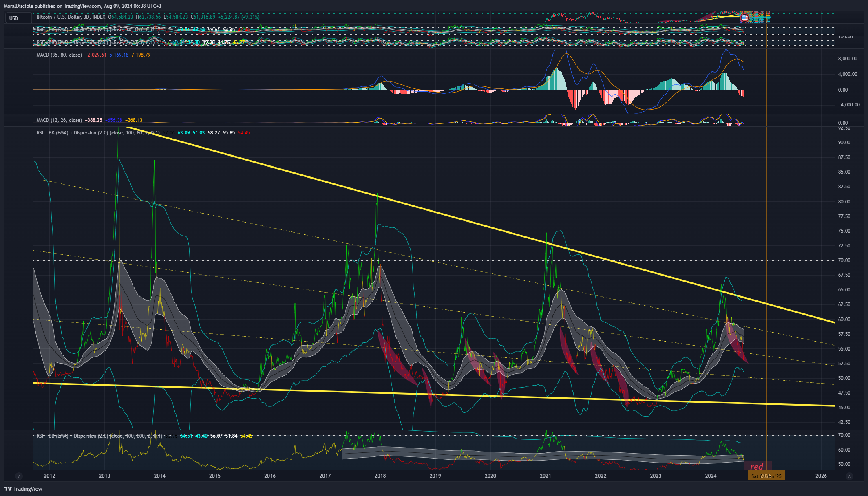
Task: Click the 2019 label on time axis
Action: point(435,476)
